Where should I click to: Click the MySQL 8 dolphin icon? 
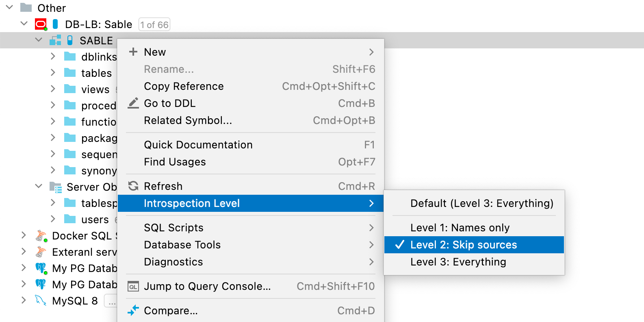[41, 301]
